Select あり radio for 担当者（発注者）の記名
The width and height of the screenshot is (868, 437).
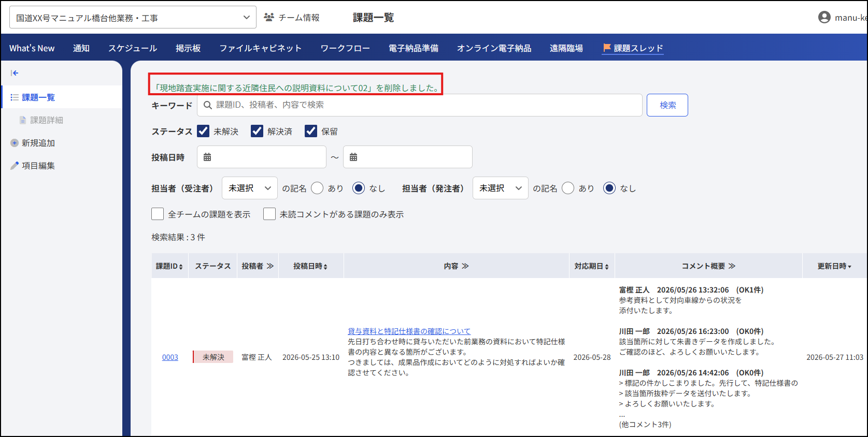[568, 188]
